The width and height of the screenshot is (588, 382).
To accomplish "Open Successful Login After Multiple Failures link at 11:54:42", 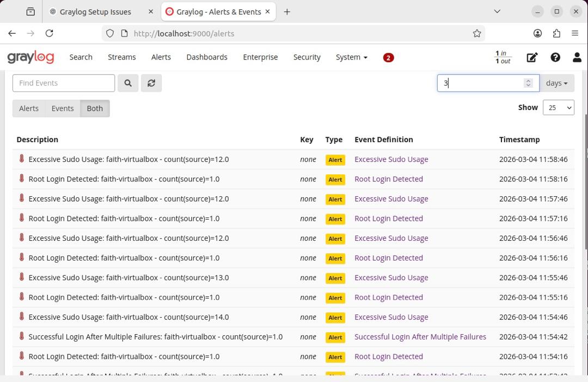I will [x=420, y=337].
